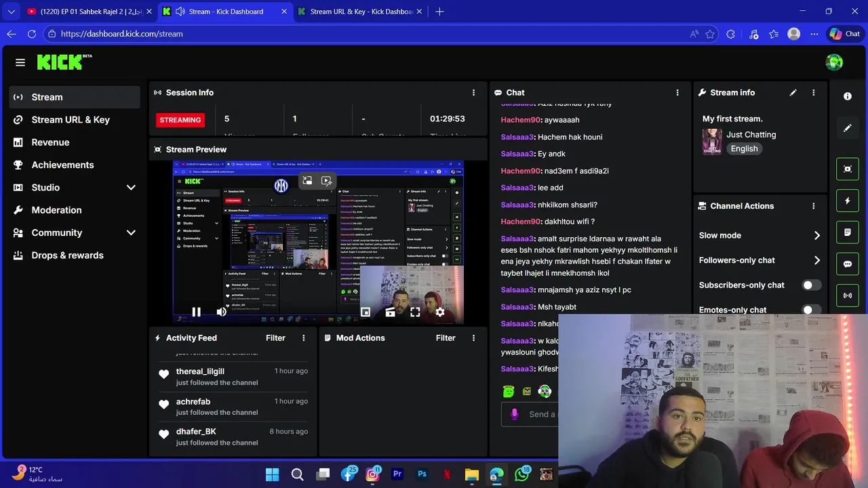Image resolution: width=868 pixels, height=488 pixels.
Task: Click the green emote in chat emote bar
Action: 509,391
